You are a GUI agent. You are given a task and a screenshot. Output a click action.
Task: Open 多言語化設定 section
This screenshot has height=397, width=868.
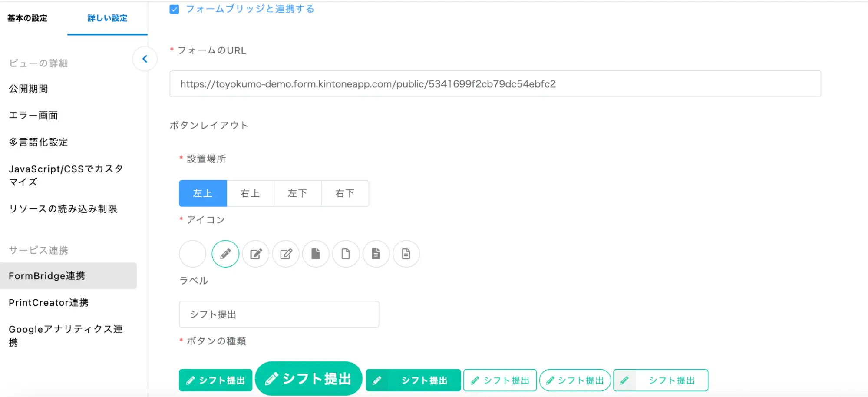click(x=38, y=142)
